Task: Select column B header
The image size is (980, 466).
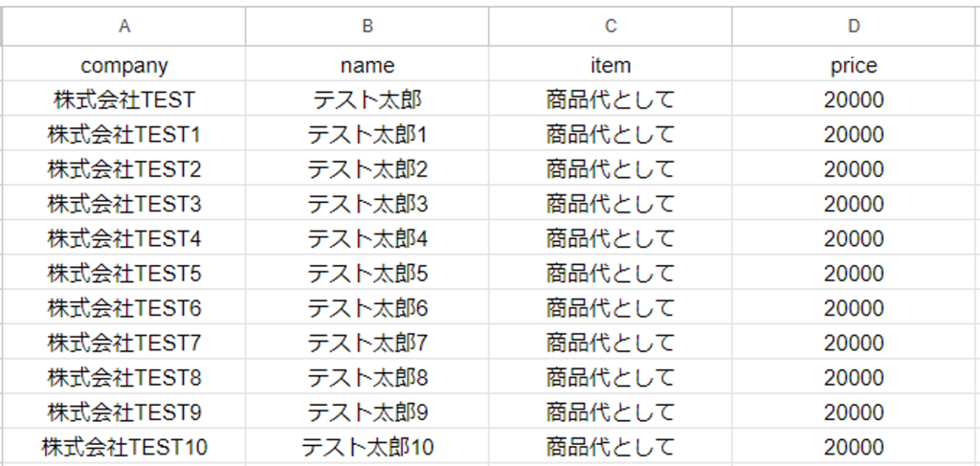Action: (x=367, y=27)
